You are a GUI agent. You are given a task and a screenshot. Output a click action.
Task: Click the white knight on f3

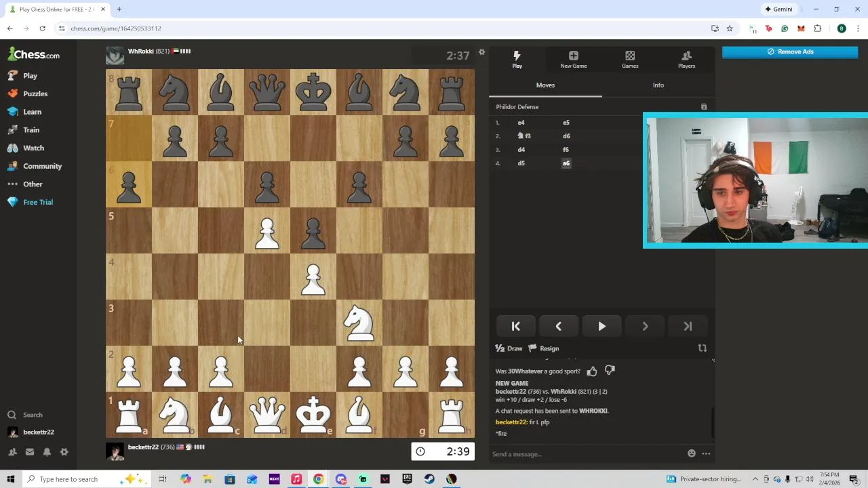[x=359, y=323]
